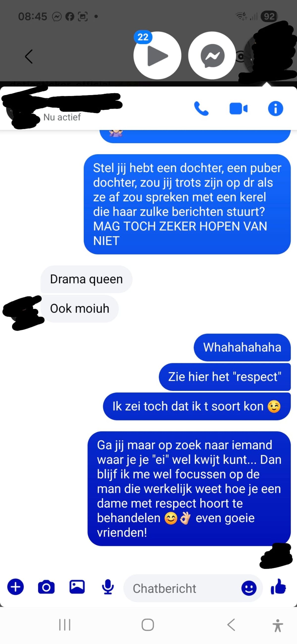
Task: Tap the Android home navigation button
Action: 148,625
